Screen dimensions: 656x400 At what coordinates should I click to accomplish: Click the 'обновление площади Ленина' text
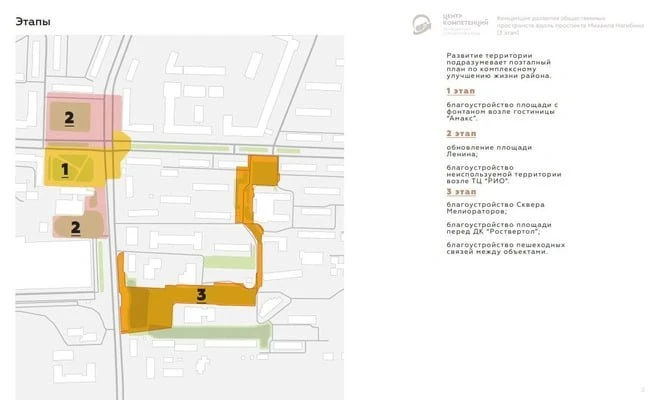click(x=489, y=151)
